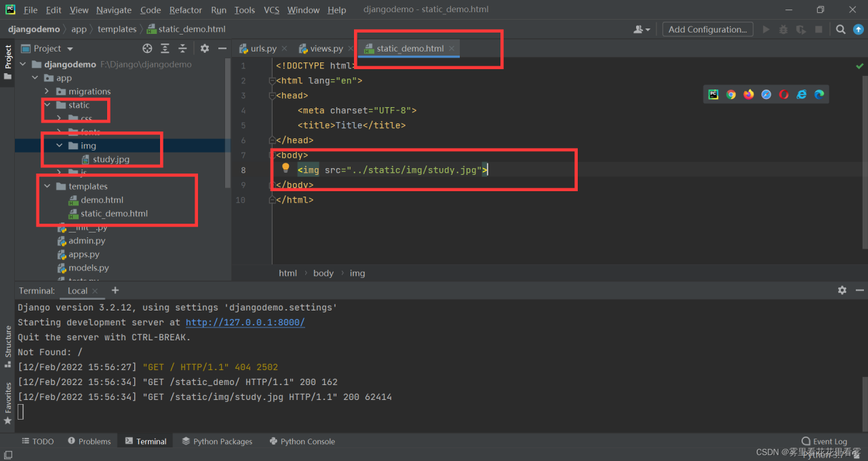The image size is (868, 461).
Task: Select demo.html in the project tree
Action: click(102, 200)
